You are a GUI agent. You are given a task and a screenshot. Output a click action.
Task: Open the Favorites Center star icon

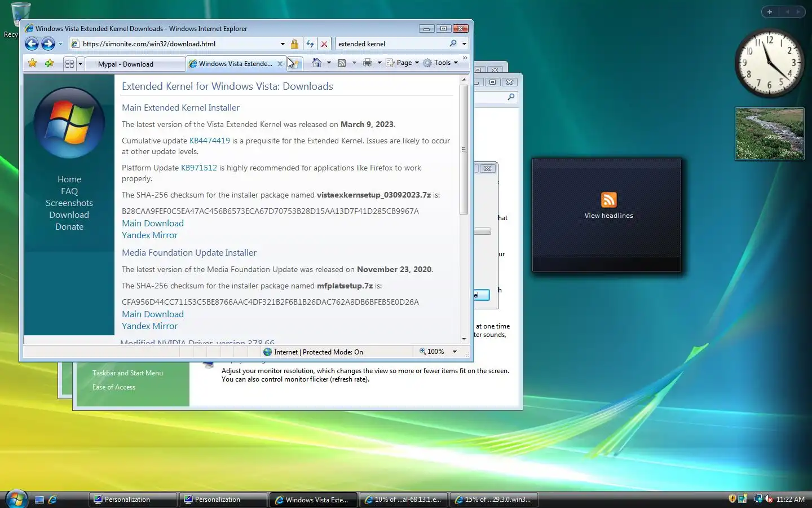coord(33,63)
